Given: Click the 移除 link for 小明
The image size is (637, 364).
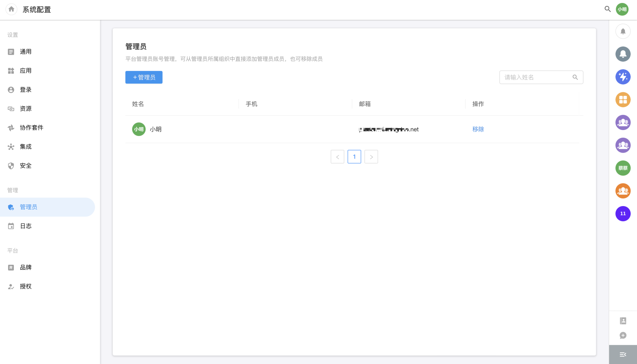Looking at the screenshot, I should [478, 129].
